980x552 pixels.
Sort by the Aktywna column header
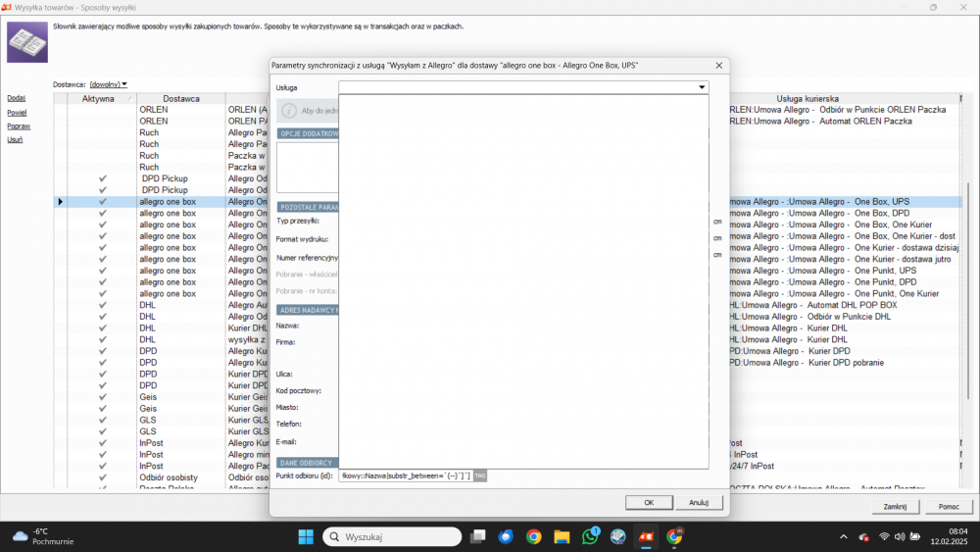(x=98, y=99)
